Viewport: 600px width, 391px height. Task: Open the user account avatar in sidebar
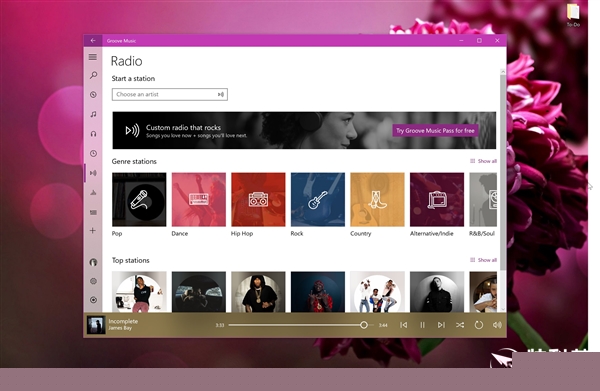pos(93,262)
